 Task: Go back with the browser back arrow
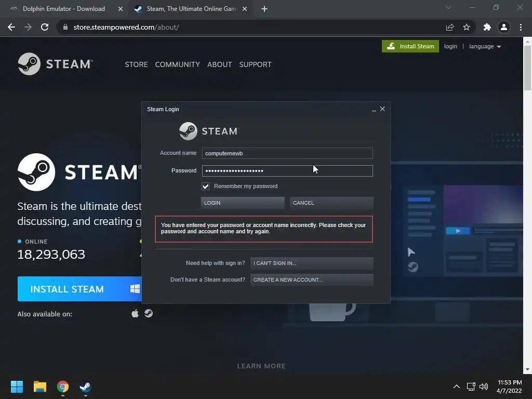pos(11,27)
